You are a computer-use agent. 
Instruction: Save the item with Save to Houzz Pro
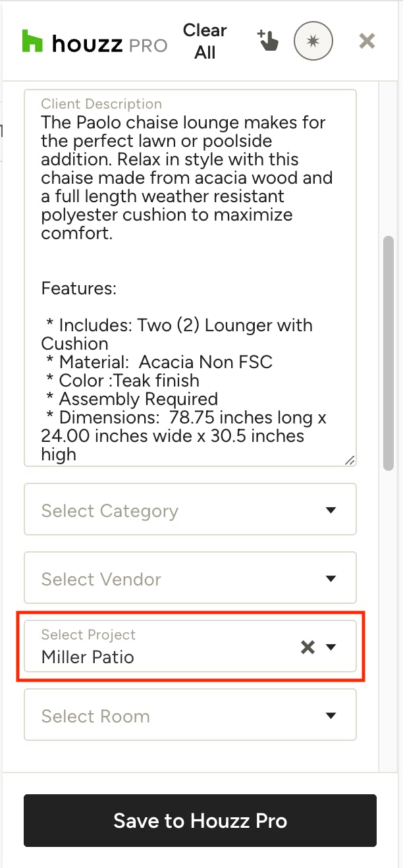pyautogui.click(x=200, y=821)
